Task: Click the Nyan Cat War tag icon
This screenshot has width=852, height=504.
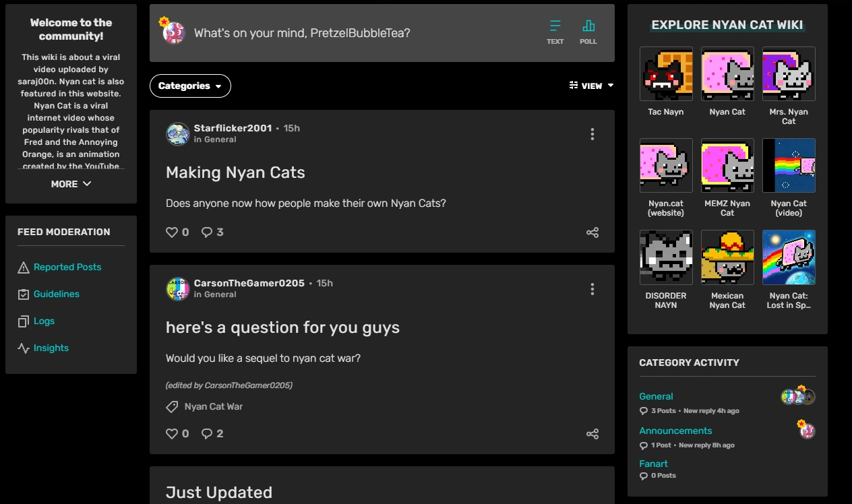Action: [x=173, y=407]
